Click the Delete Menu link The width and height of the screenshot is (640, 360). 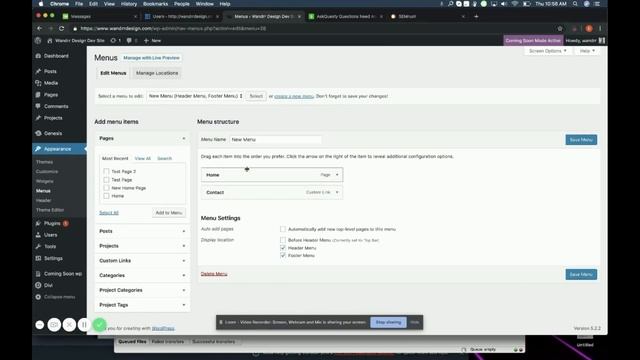coord(214,274)
